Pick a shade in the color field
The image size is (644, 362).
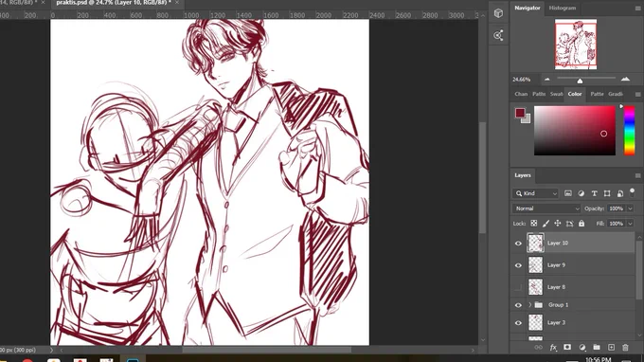pyautogui.click(x=575, y=131)
